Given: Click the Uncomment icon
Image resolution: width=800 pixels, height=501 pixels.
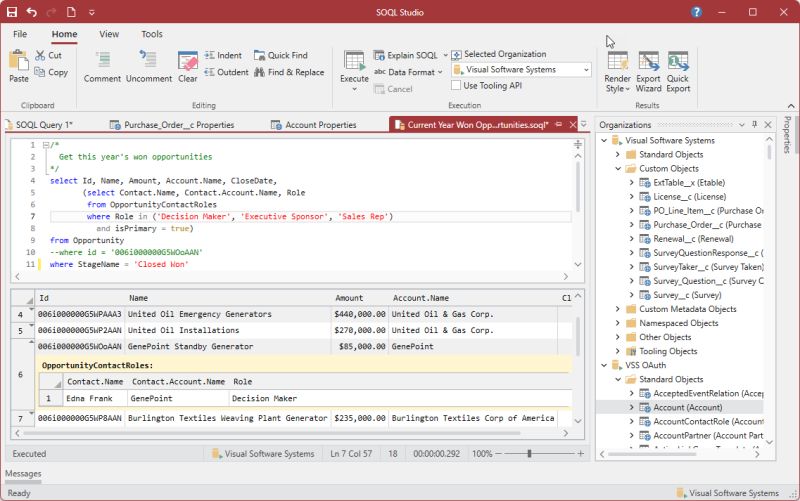Looking at the screenshot, I should 148,60.
